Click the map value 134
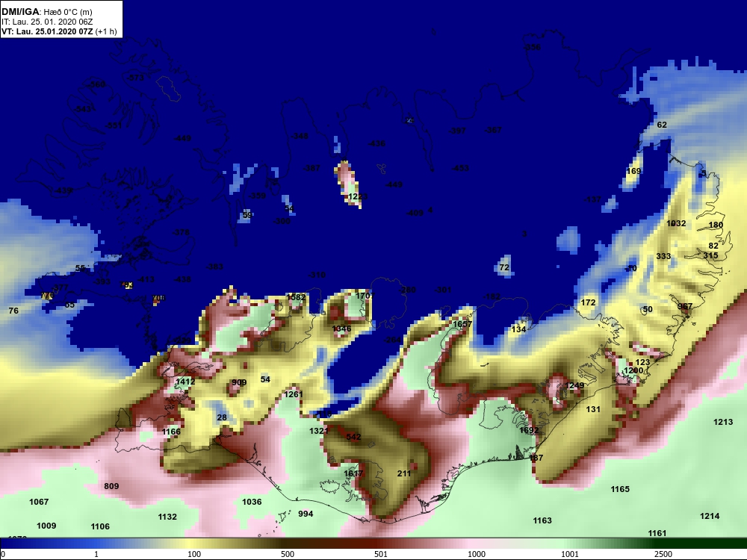The width and height of the screenshot is (747, 560). pos(518,329)
